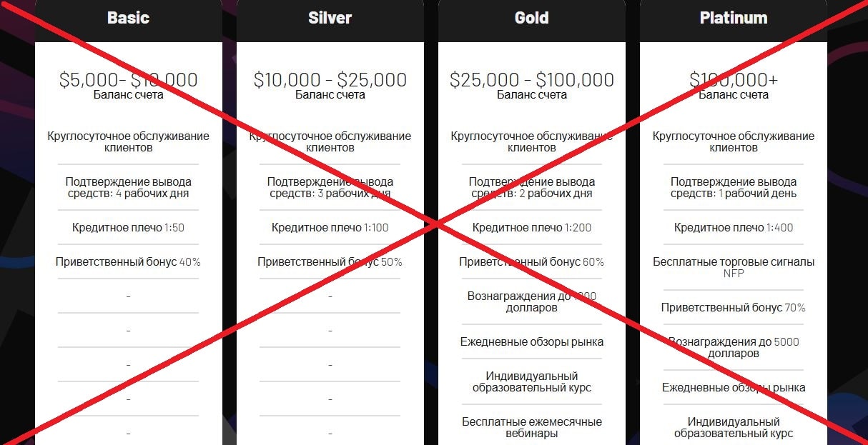This screenshot has width=868, height=445.
Task: Click the $10,000 - $25,000 balance amount
Action: coord(330,79)
